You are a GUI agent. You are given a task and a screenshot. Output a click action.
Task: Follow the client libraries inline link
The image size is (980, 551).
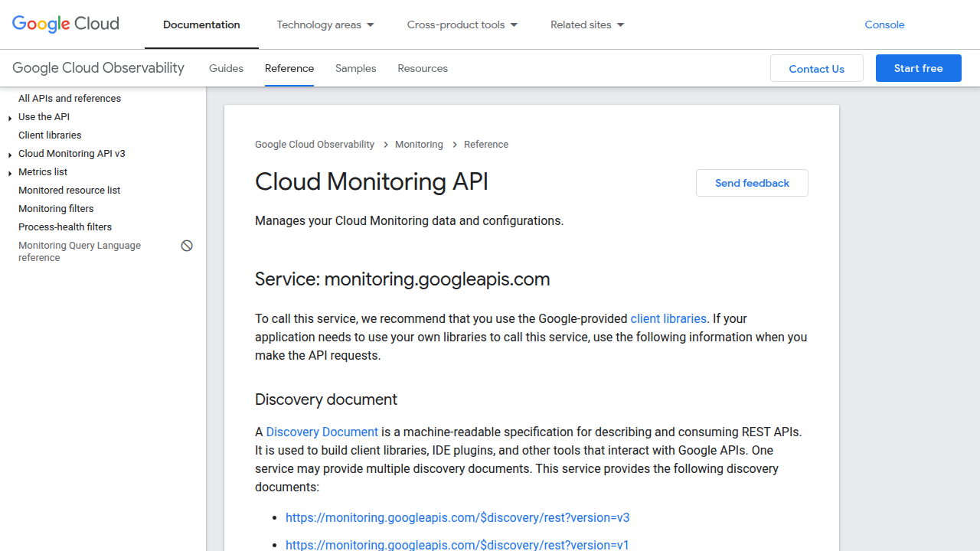pos(668,318)
